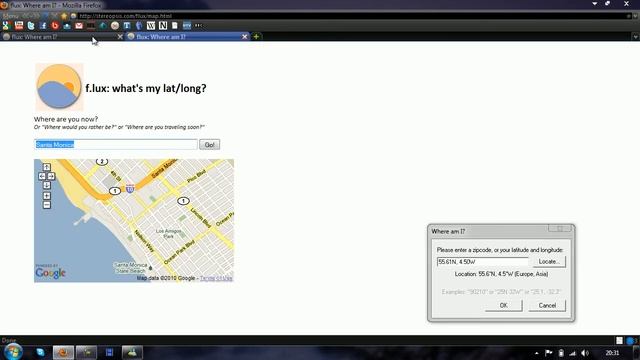The height and width of the screenshot is (360, 640).
Task: Open the Google bookmark icon in toolbar
Action: pos(6,26)
